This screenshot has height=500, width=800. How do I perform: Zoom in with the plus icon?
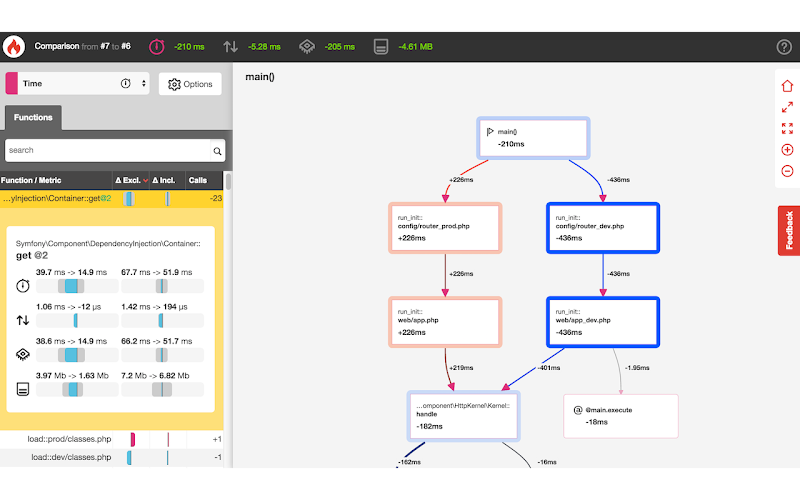[x=787, y=149]
